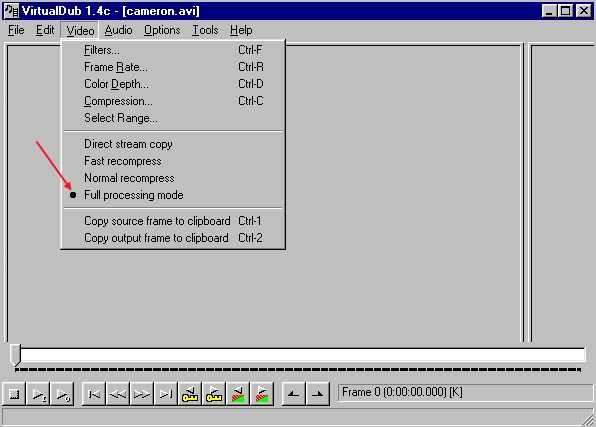
Task: Click the Play output preview button
Action: pos(62,394)
